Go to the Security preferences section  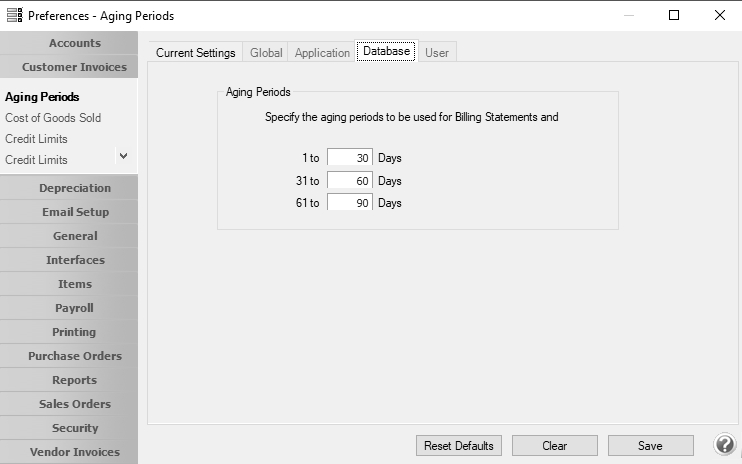tap(74, 428)
